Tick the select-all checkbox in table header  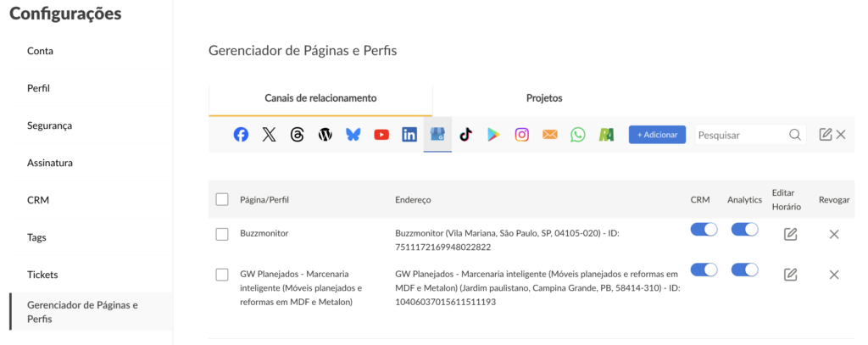click(x=222, y=199)
